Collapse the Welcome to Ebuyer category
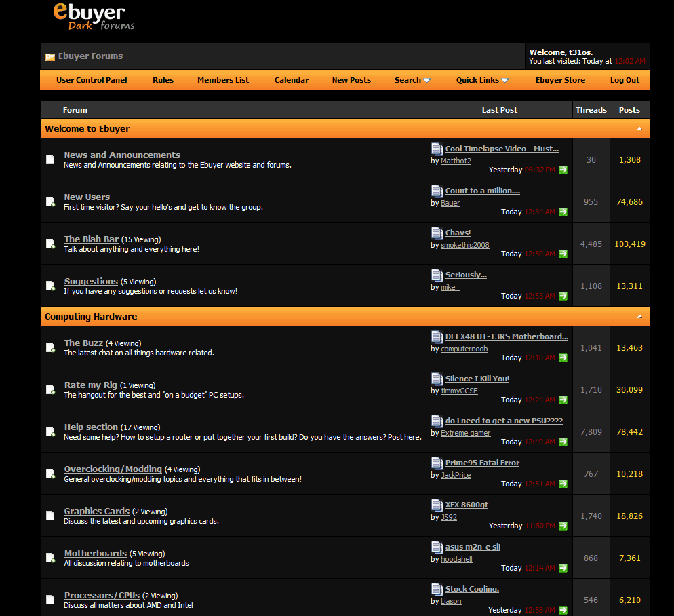Image resolution: width=674 pixels, height=616 pixels. pyautogui.click(x=639, y=129)
